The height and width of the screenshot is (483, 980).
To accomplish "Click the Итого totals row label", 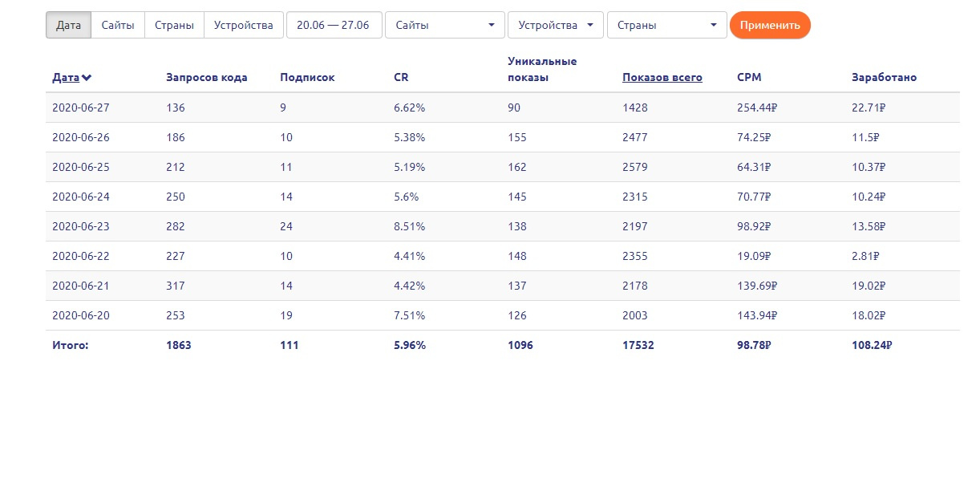I will point(71,345).
